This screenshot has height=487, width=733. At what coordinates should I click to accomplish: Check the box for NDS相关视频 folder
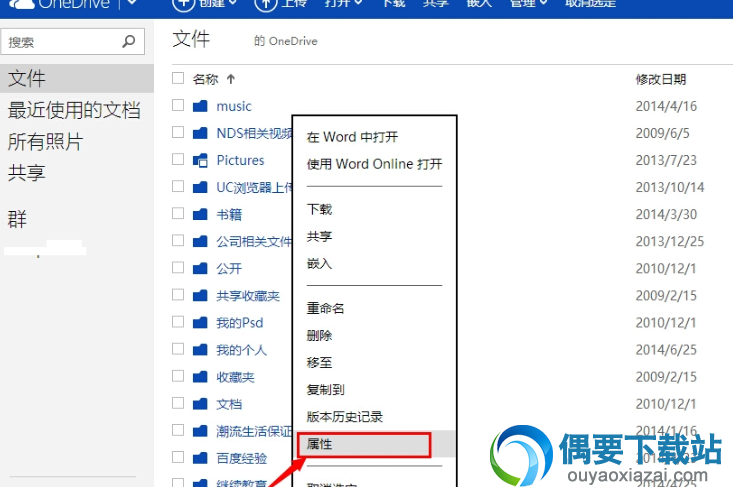178,132
